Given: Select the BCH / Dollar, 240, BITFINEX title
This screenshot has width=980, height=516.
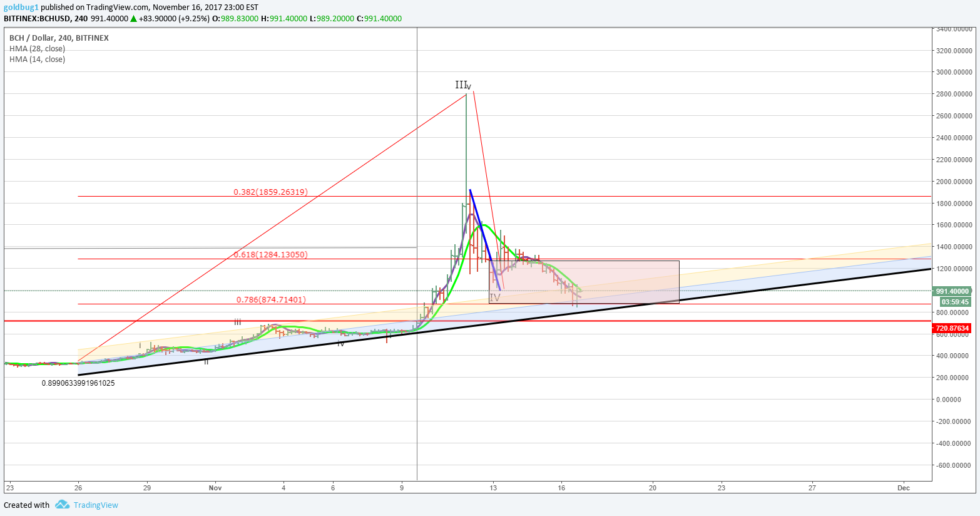Looking at the screenshot, I should pos(59,38).
